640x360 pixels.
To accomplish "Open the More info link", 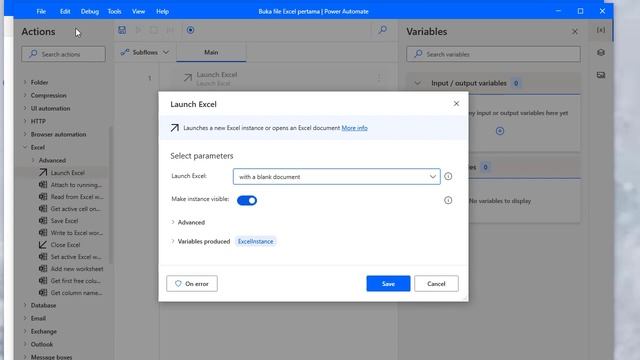I will [354, 128].
